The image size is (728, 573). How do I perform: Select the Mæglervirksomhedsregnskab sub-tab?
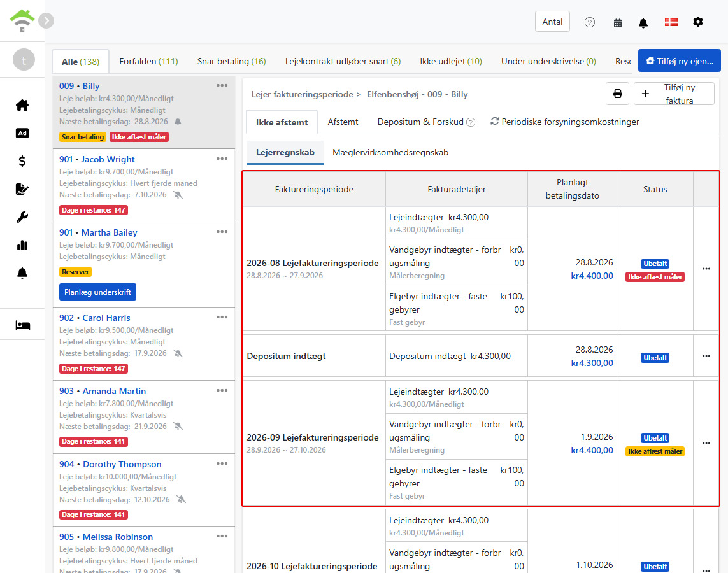(x=390, y=153)
